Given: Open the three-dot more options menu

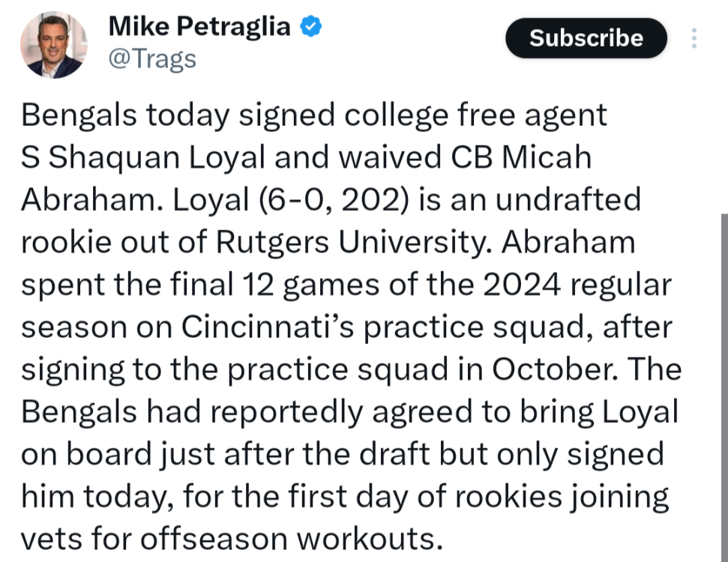Looking at the screenshot, I should coord(694,38).
